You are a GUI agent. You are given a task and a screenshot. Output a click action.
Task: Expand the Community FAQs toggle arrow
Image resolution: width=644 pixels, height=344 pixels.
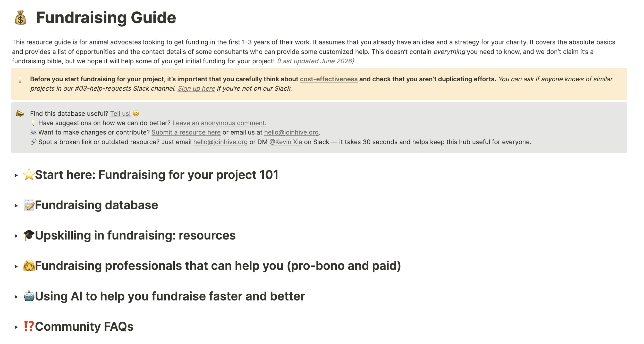16,327
